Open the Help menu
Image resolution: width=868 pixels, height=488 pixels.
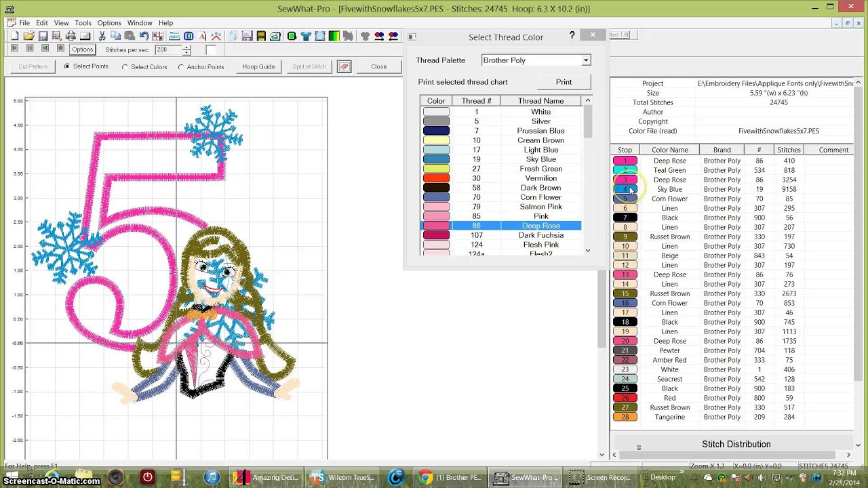tap(165, 23)
